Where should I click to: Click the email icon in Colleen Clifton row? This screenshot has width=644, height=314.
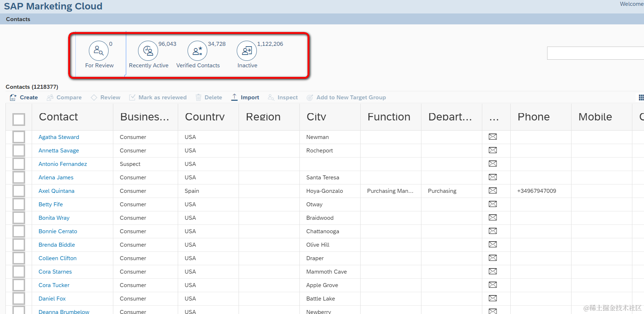(x=493, y=258)
